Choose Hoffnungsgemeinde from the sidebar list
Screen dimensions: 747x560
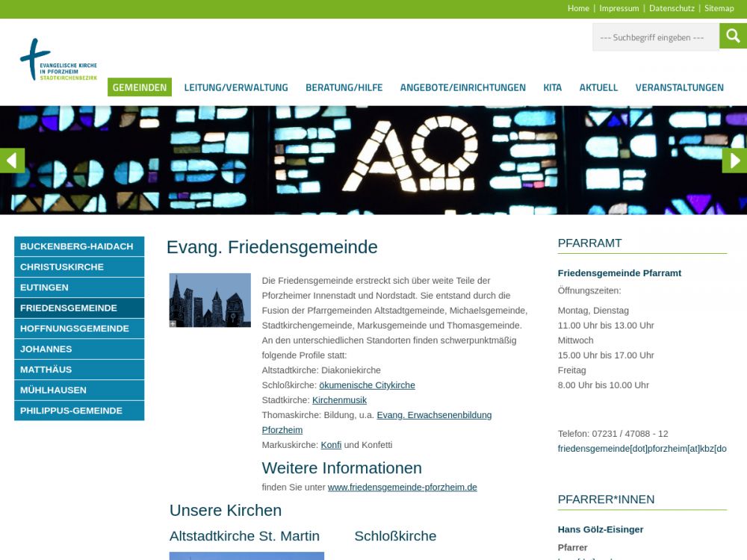point(78,329)
